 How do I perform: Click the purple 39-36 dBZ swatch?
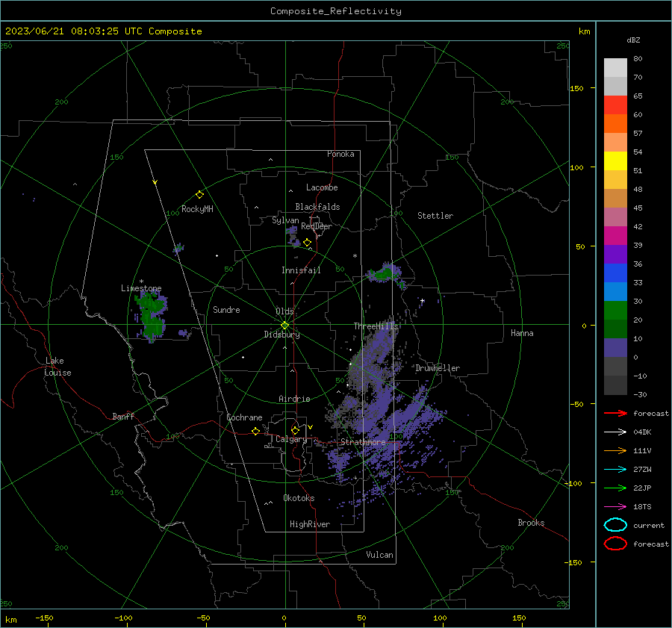point(615,255)
